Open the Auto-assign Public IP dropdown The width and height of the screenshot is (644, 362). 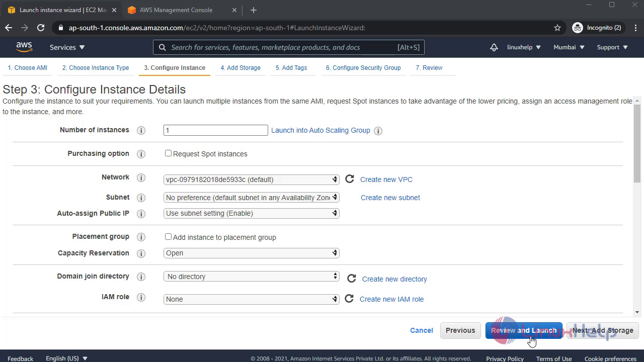(x=252, y=213)
